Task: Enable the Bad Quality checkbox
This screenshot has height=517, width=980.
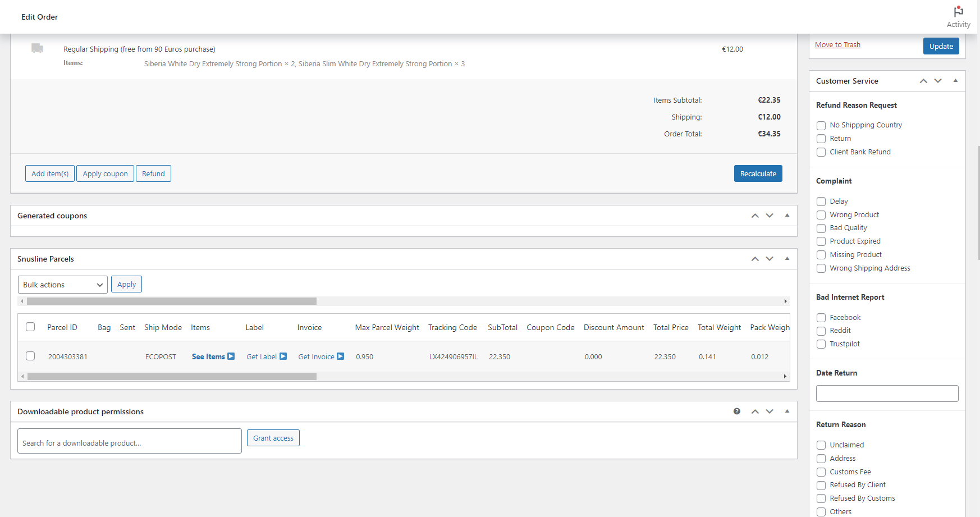Action: click(821, 228)
